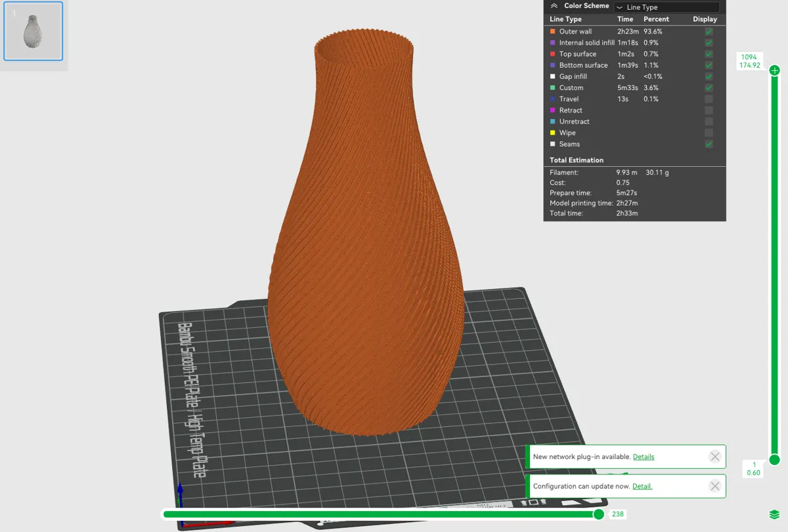Click the orange Outer wall color swatch
The image size is (788, 532).
tap(553, 32)
